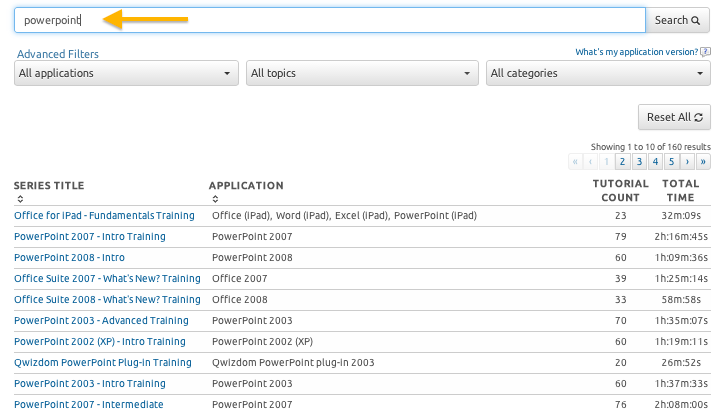
Task: Jump to last results page arrow
Action: point(704,161)
